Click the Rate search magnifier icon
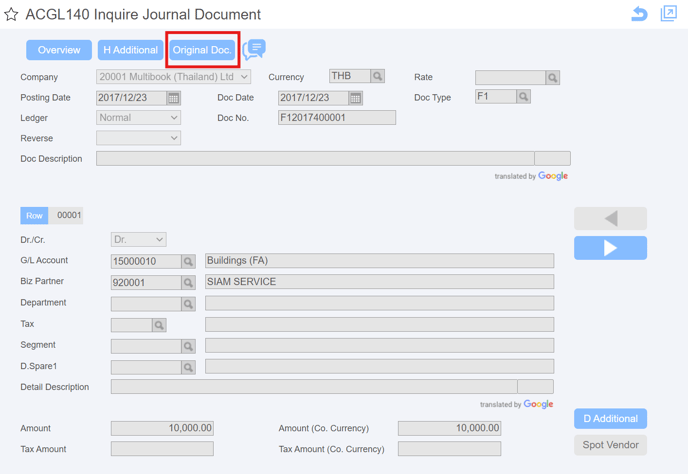 [x=552, y=78]
